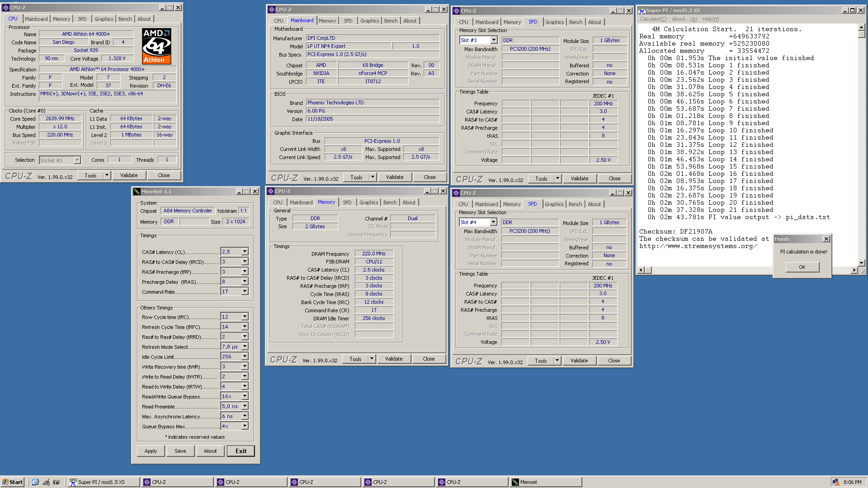
Task: Click OK in the Finish dialog
Action: pos(802,267)
